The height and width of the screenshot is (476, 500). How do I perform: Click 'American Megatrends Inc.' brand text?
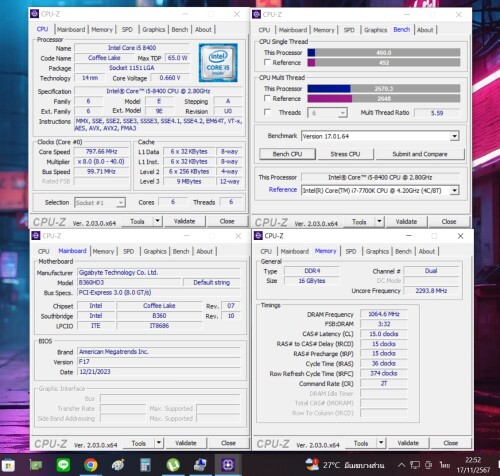[x=114, y=352]
